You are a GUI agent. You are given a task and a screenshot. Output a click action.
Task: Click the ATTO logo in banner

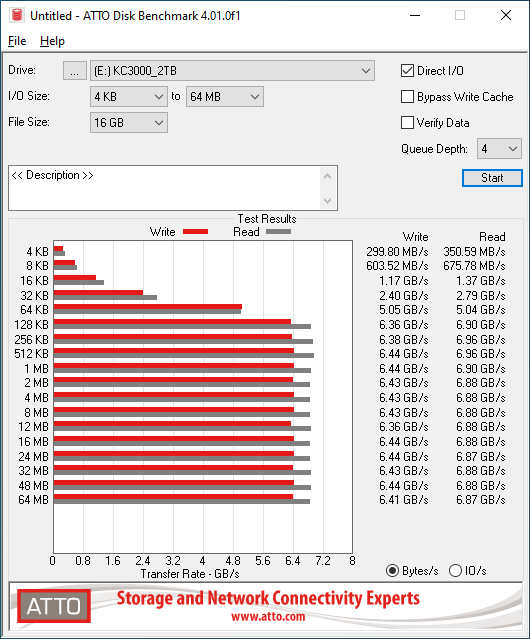[54, 606]
